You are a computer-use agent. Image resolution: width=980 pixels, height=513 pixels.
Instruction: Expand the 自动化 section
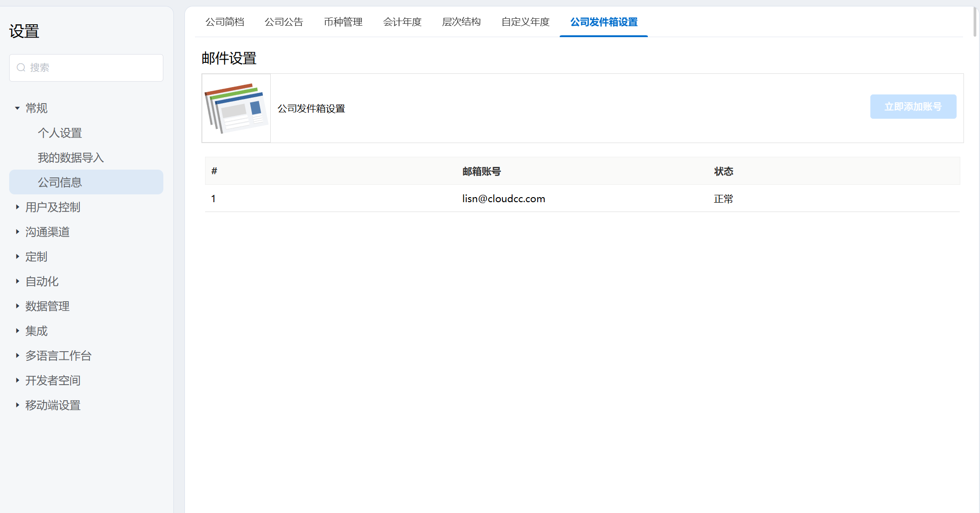coord(41,281)
